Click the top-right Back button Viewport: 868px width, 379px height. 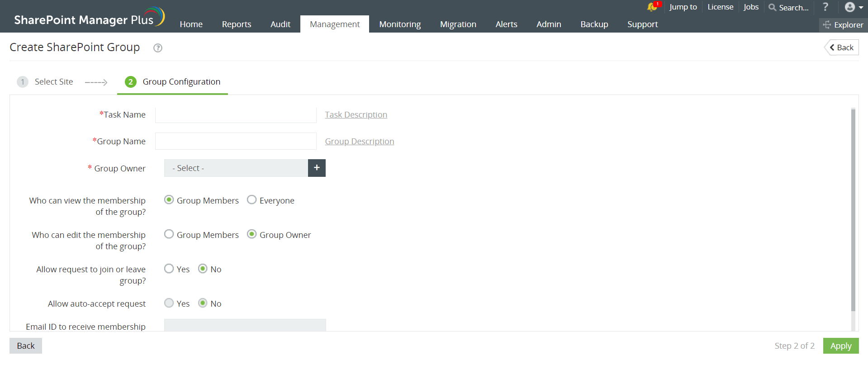pos(842,47)
